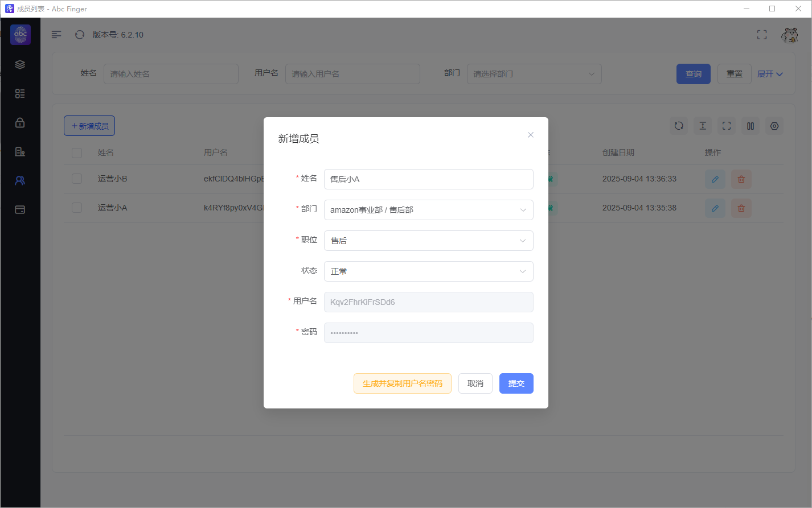This screenshot has height=508, width=812.
Task: Click the 创建日期 column header
Action: pyautogui.click(x=618, y=152)
